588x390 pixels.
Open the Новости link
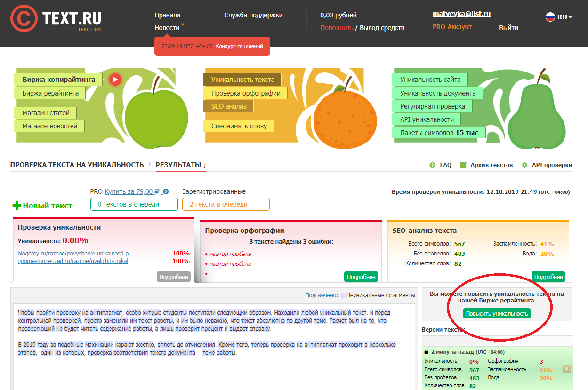tap(167, 28)
